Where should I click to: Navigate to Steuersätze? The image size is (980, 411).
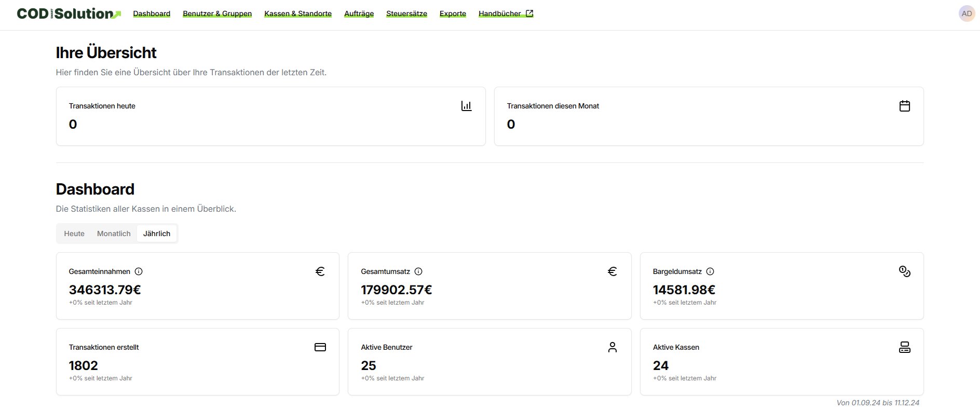point(406,13)
